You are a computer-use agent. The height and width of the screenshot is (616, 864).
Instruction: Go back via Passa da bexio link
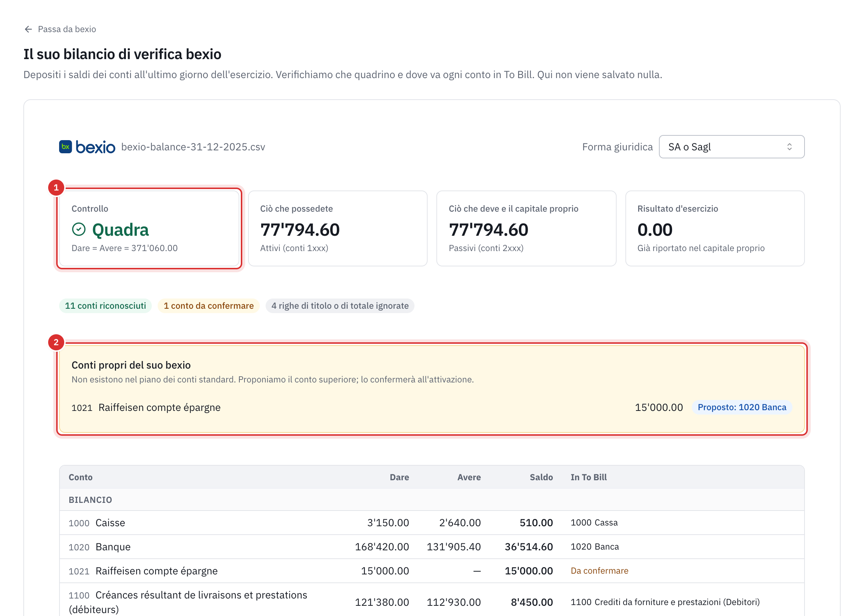pyautogui.click(x=60, y=29)
